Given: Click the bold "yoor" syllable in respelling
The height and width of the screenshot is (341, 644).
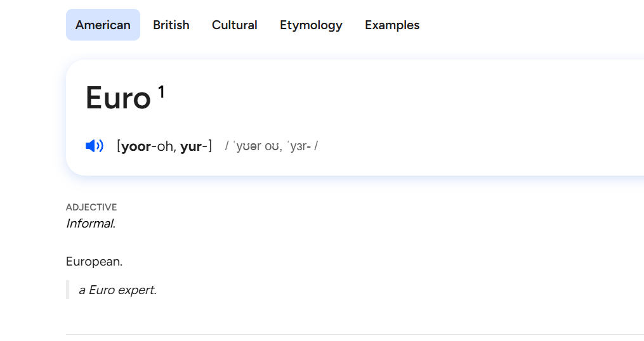Looking at the screenshot, I should tap(135, 147).
